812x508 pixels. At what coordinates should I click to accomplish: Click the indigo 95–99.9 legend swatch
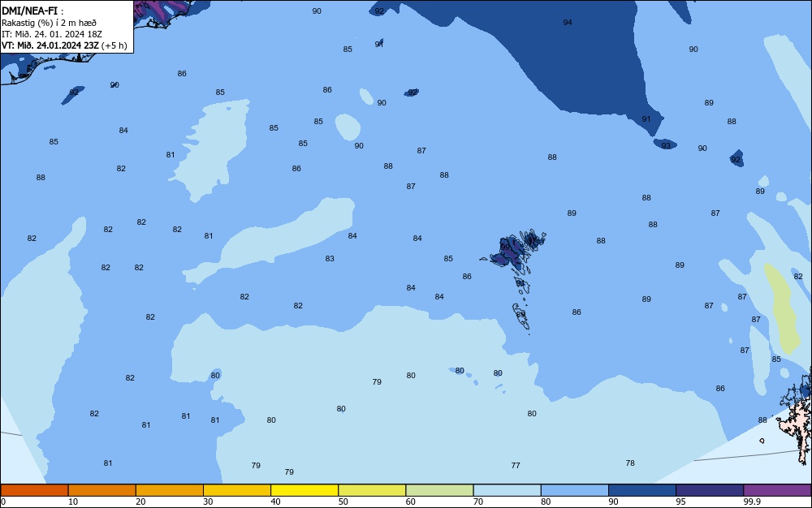point(710,490)
